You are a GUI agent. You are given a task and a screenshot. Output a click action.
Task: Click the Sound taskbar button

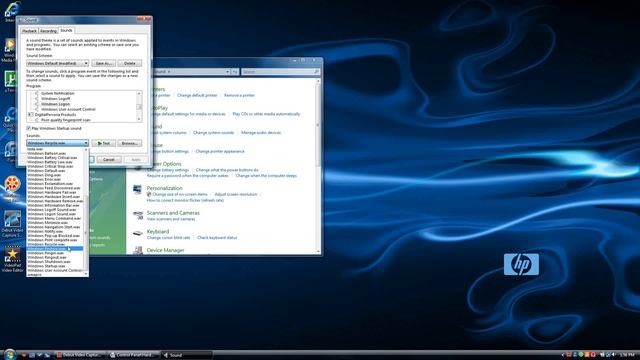coord(187,355)
